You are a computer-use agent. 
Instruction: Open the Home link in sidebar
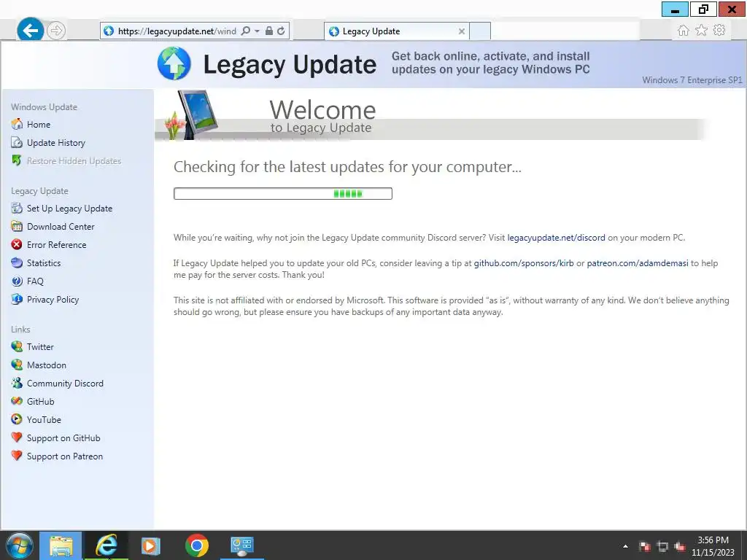pos(39,124)
